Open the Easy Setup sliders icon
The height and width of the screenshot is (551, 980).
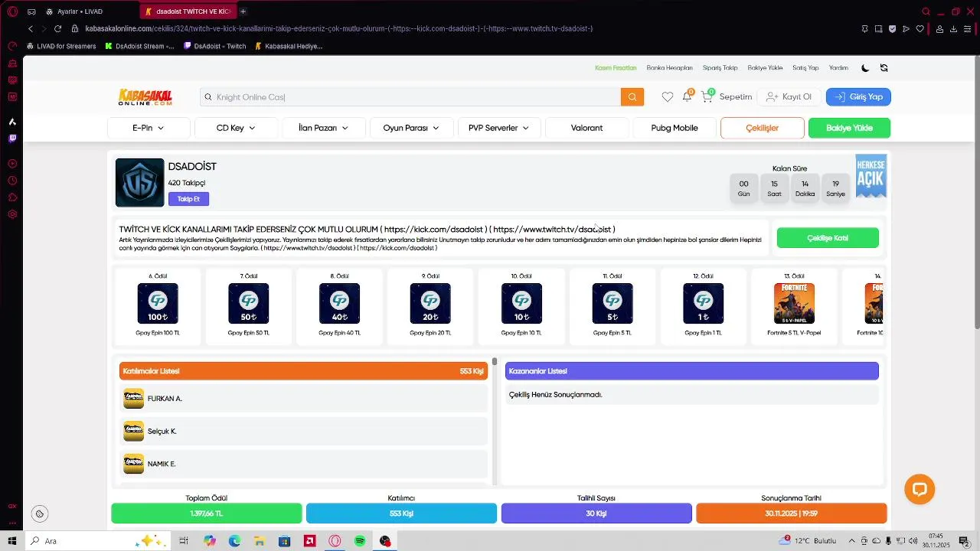pos(968,28)
